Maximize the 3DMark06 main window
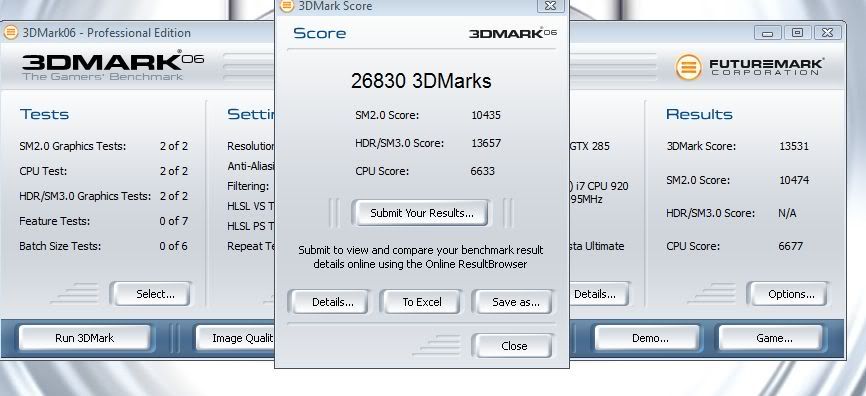The image size is (866, 396). [797, 33]
